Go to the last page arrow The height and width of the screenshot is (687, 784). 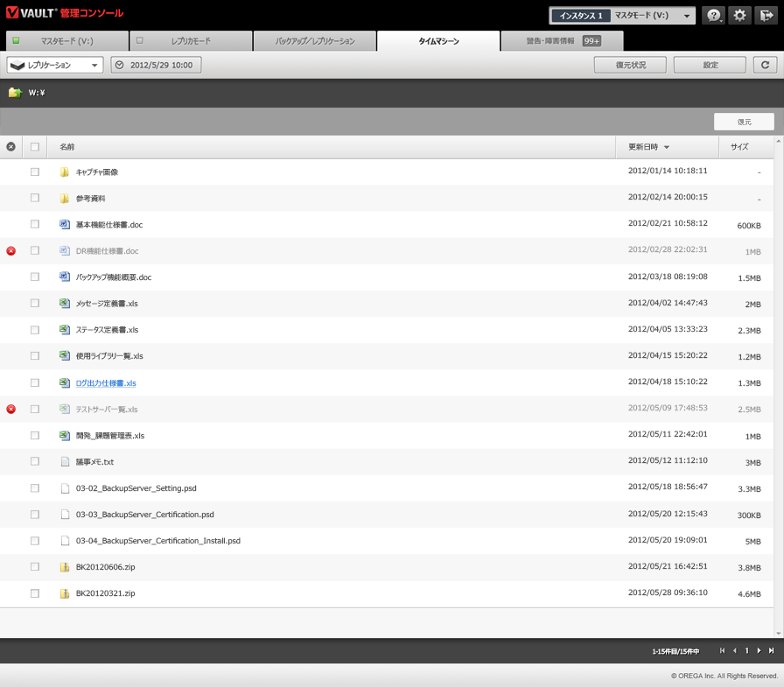point(771,651)
